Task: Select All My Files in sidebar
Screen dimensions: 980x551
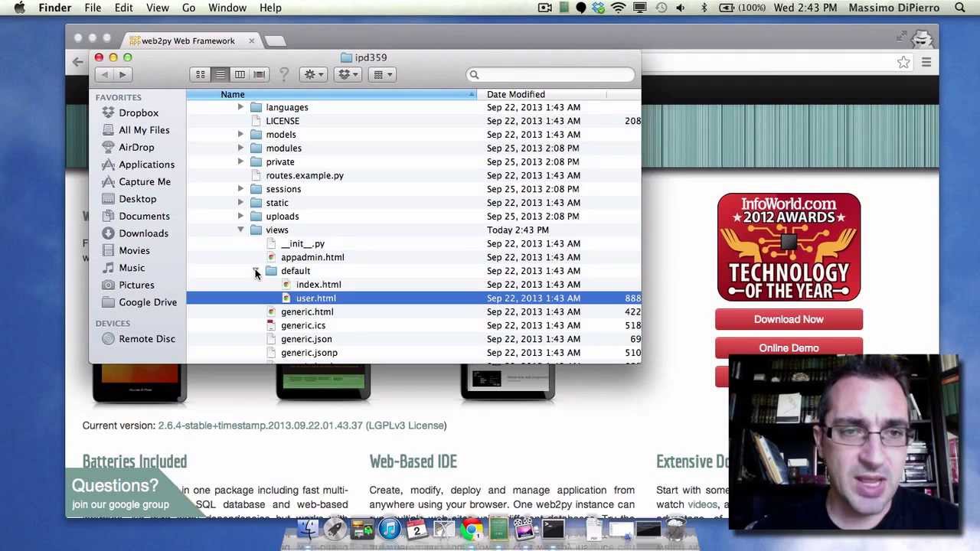Action: point(144,130)
